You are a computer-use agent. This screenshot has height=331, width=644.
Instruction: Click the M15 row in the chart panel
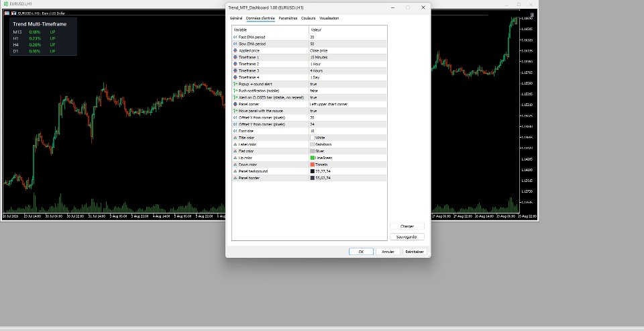click(34, 32)
